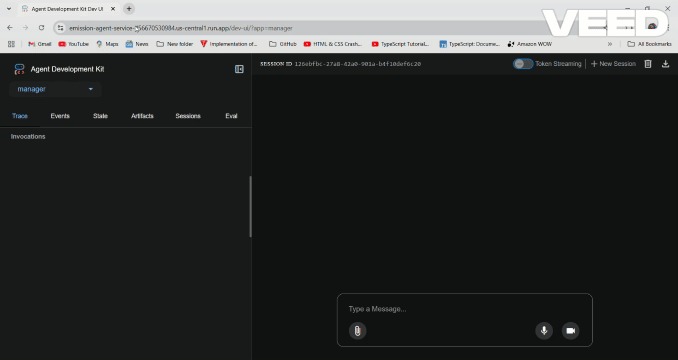
Task: Switch to the Eval tab
Action: (x=231, y=116)
